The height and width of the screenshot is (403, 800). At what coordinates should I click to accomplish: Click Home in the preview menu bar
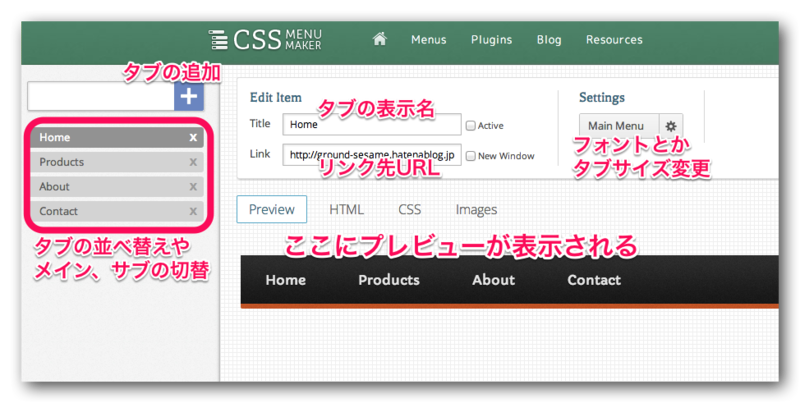(x=286, y=280)
